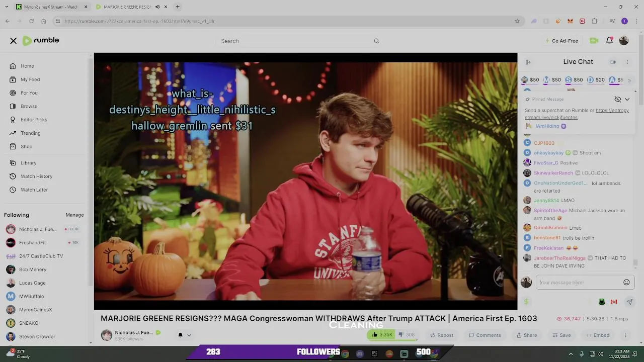Click the search magnifier icon

click(x=376, y=41)
